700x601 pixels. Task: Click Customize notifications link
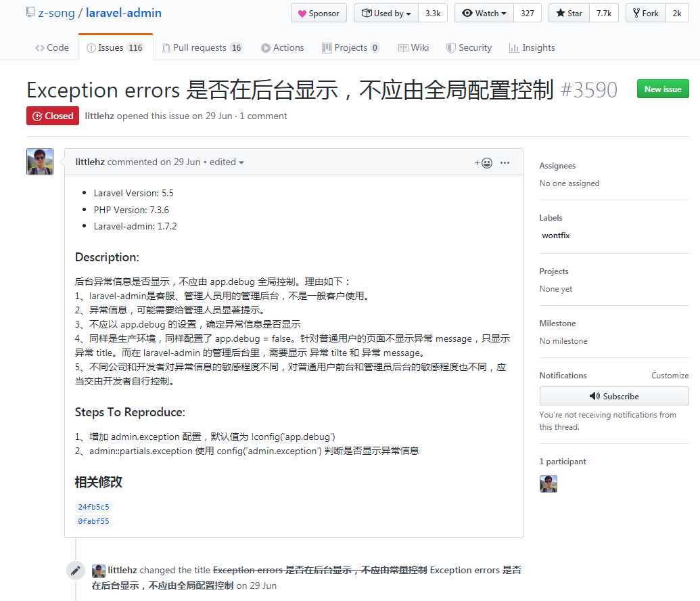[670, 376]
